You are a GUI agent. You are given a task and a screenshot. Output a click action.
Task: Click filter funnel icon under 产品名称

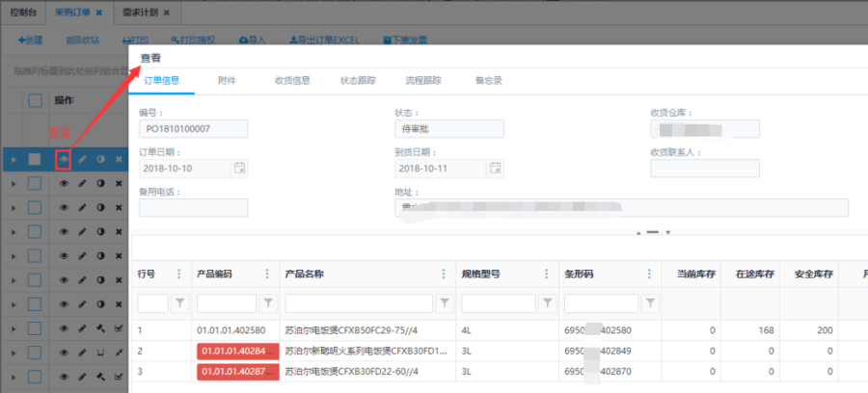coord(444,303)
